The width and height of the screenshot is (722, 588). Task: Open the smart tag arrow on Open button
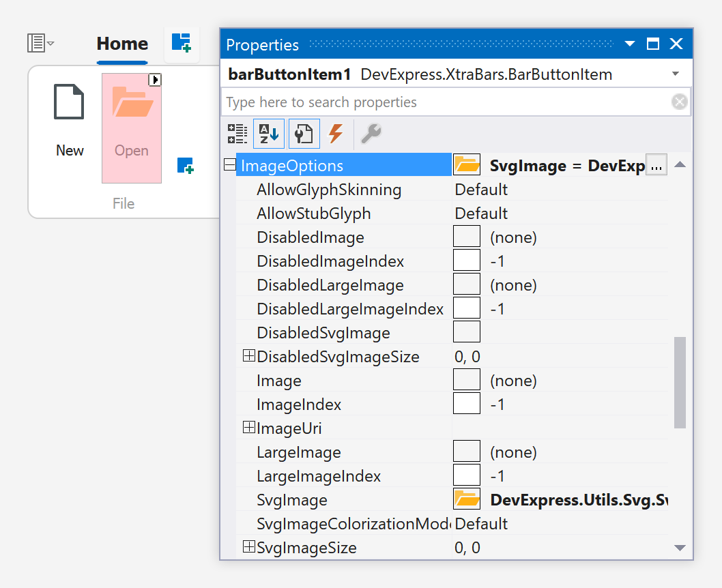click(155, 80)
